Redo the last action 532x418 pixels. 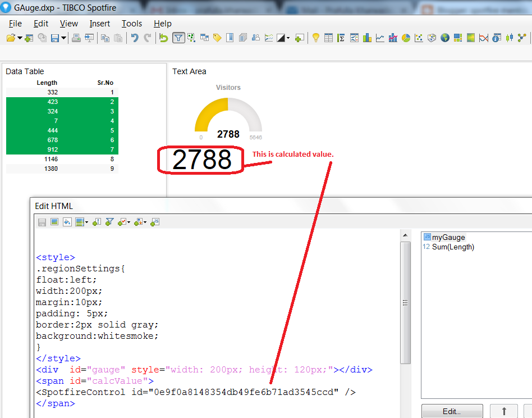[147, 38]
